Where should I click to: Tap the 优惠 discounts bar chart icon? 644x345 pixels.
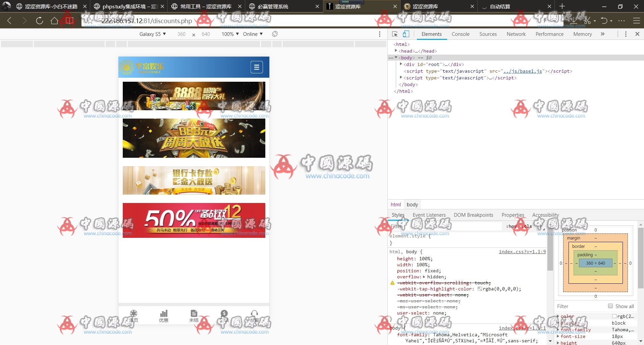[164, 316]
